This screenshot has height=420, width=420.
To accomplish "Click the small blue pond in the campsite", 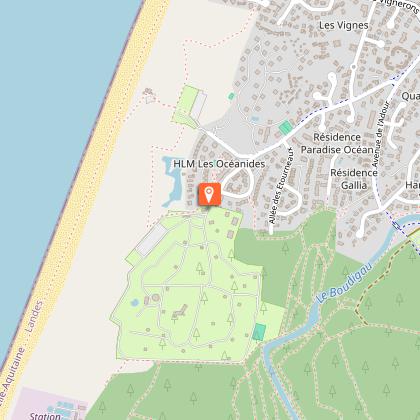I will (135, 303).
